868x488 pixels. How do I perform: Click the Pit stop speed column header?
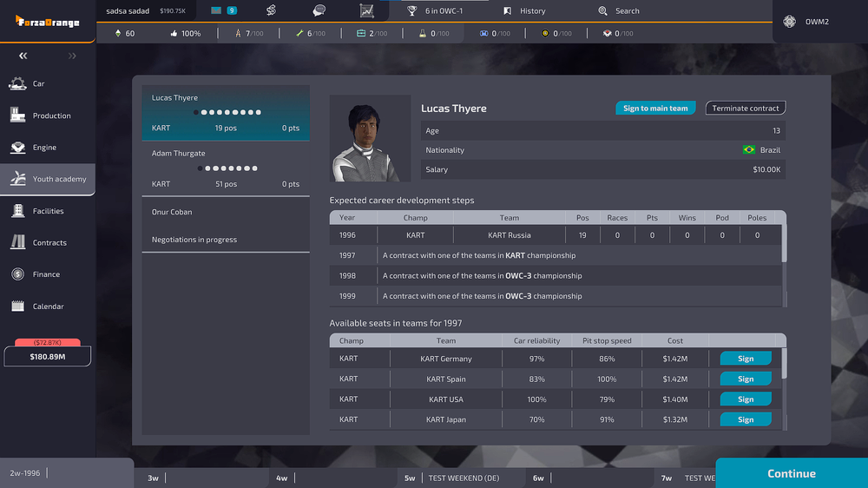(x=607, y=340)
